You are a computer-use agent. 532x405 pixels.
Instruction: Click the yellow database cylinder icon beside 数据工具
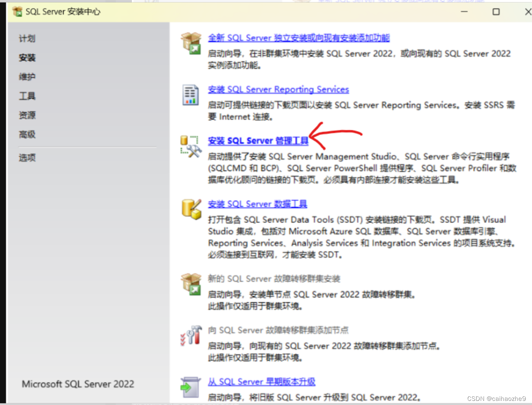tap(190, 208)
